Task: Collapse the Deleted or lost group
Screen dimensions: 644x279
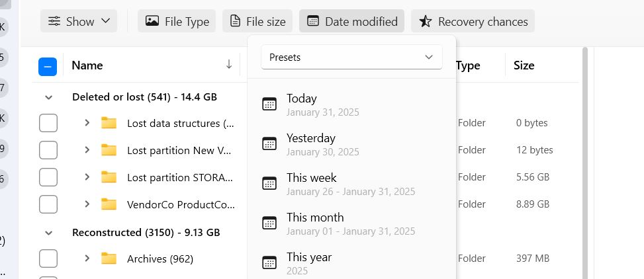Action: tap(48, 98)
